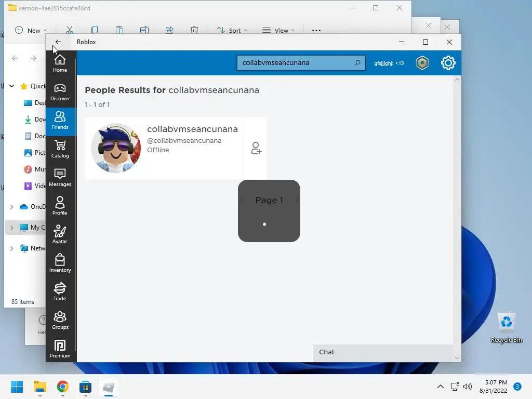Open the Windows Start menu
This screenshot has width=532, height=399.
[17, 387]
